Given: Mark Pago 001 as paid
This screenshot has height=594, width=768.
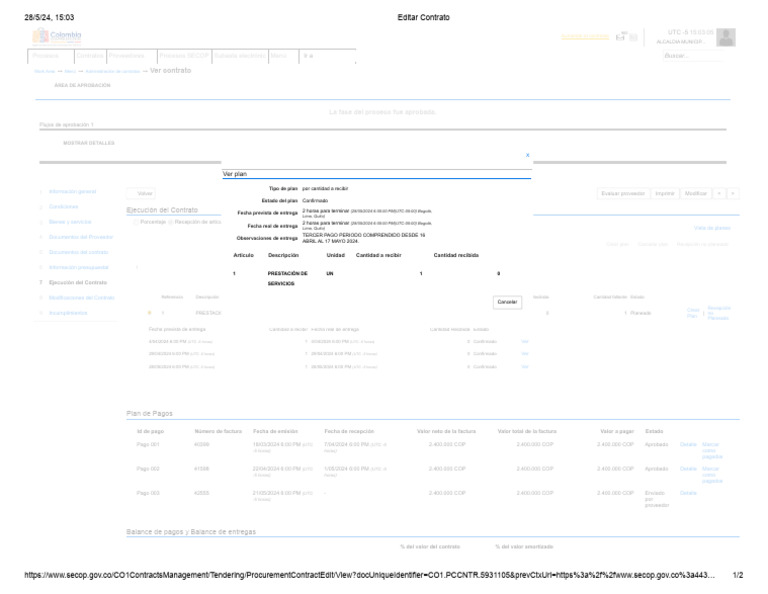Looking at the screenshot, I should point(712,451).
